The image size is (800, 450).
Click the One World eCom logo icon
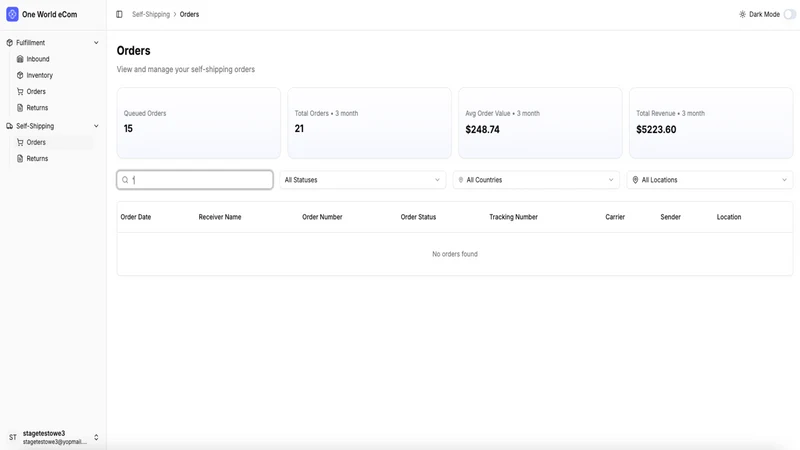(12, 14)
